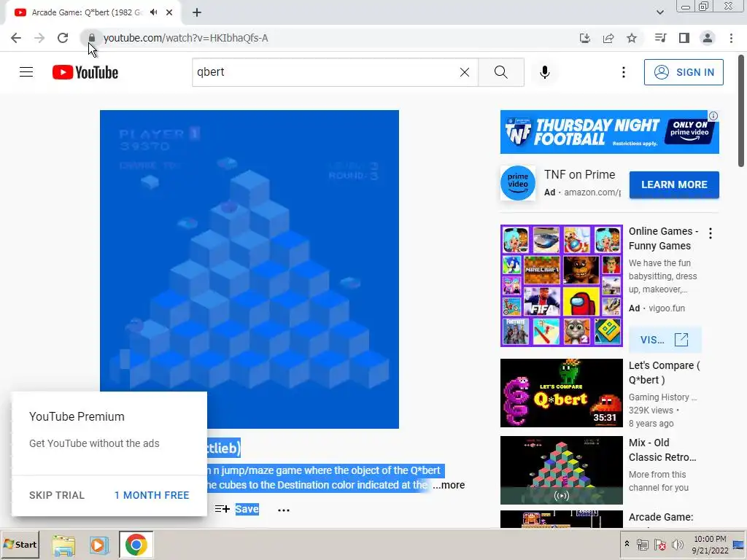Viewport: 747px width, 560px height.
Task: Open the tab search dropdown chevron
Action: click(x=660, y=12)
